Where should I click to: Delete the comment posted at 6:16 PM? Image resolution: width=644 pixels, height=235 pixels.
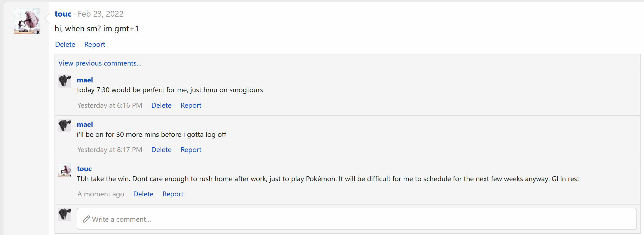[x=161, y=105]
